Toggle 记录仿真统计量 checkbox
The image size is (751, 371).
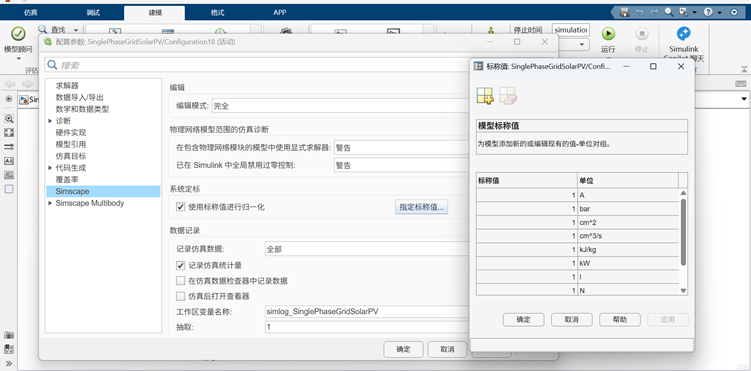(x=181, y=265)
